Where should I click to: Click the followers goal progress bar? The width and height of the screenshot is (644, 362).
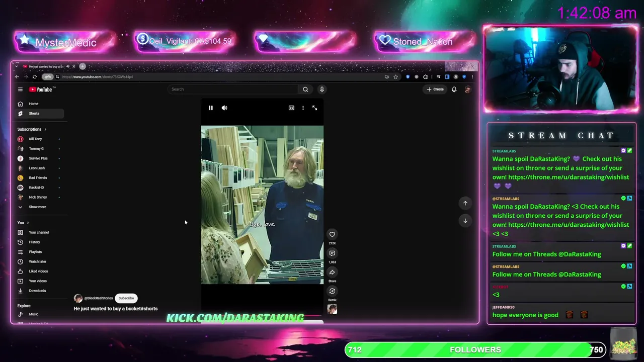[475, 350]
